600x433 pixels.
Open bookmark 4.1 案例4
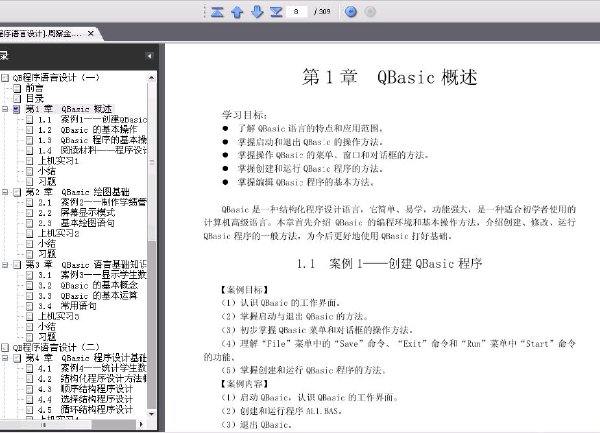point(92,368)
